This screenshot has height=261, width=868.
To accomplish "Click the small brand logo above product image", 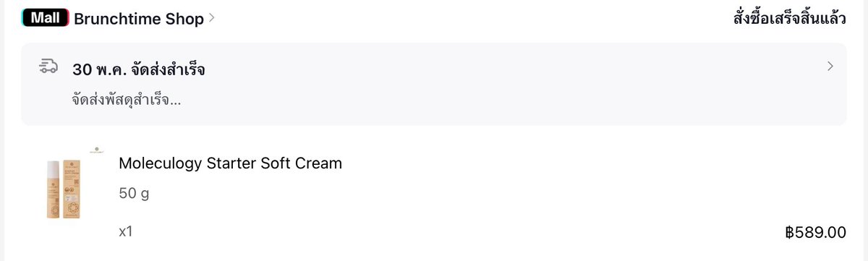I will point(98,150).
